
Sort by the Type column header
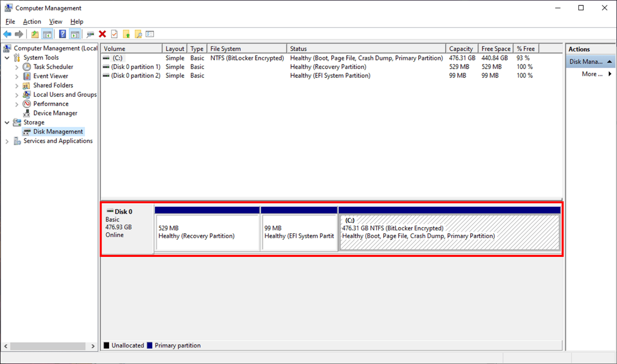pyautogui.click(x=197, y=48)
